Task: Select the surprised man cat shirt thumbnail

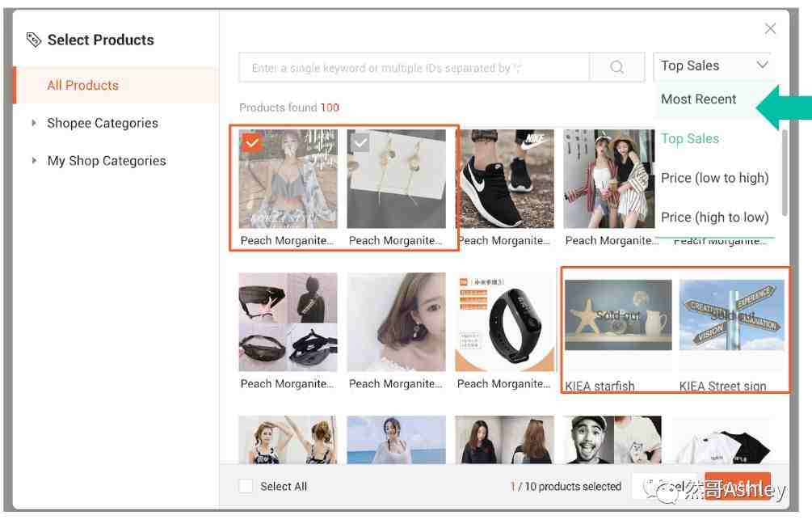Action: 612,439
